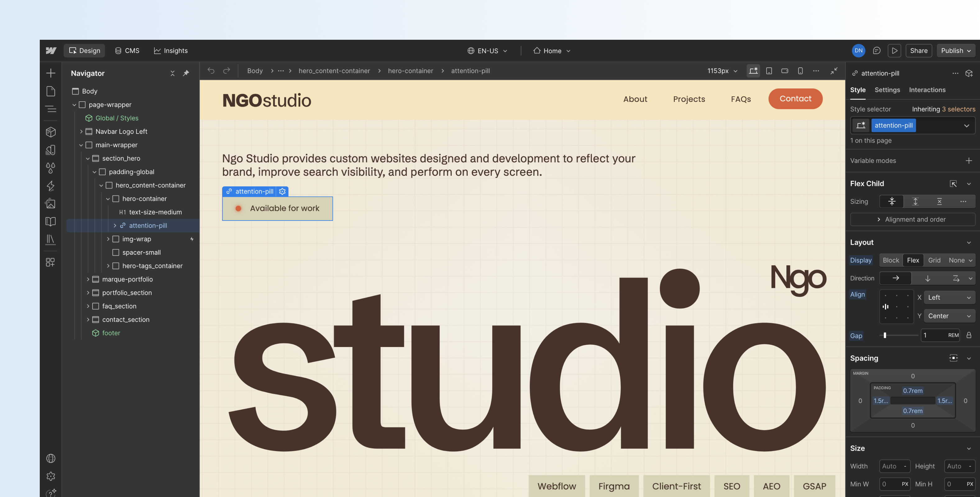Switch to the CMS tab

point(127,51)
